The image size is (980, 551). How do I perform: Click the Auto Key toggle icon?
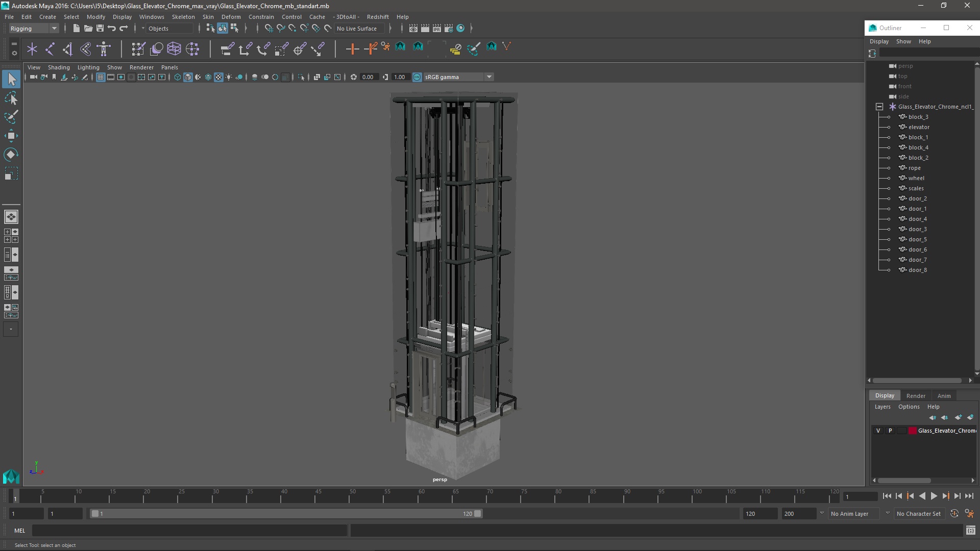pyautogui.click(x=954, y=514)
